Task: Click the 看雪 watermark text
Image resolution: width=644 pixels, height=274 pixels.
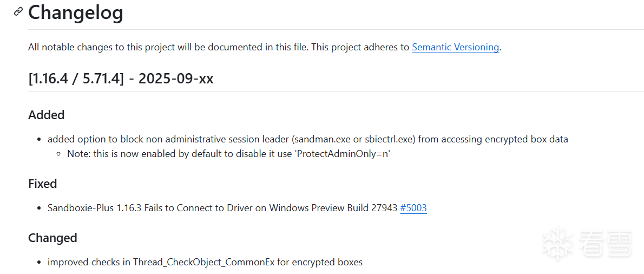Action: 605,243
